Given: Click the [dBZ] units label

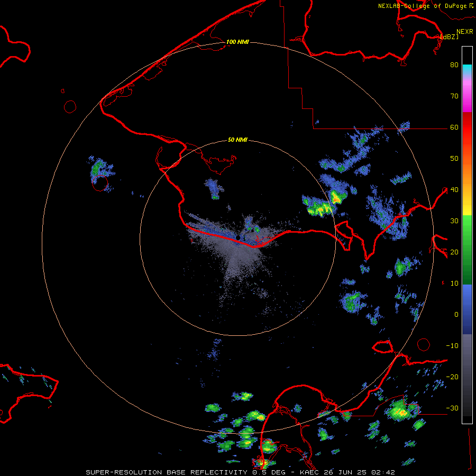Looking at the screenshot, I should tap(449, 36).
